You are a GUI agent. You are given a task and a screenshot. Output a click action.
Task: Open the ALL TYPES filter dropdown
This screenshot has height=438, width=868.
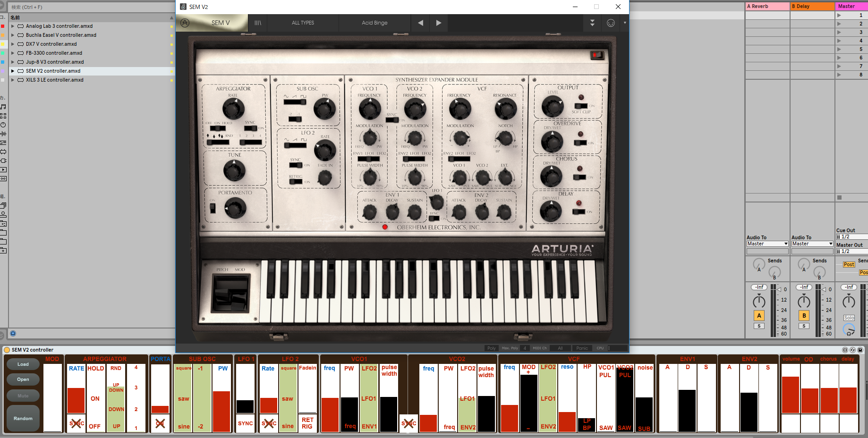coord(303,23)
